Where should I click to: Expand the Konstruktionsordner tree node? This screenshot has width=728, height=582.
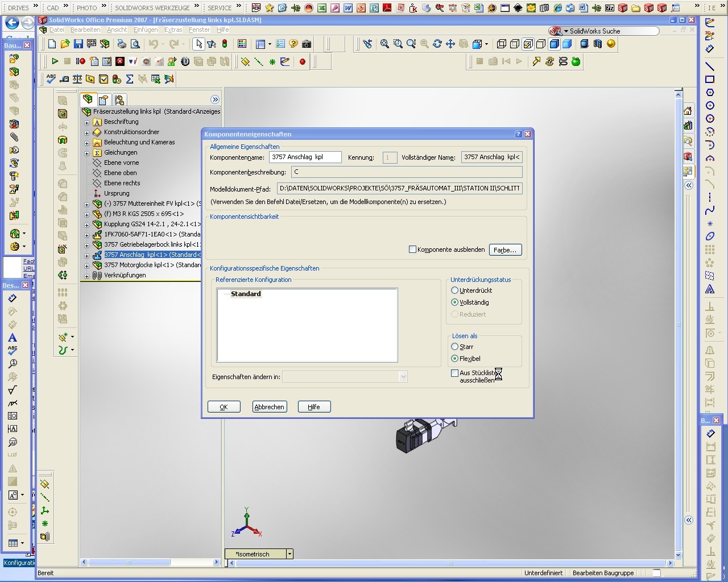click(86, 132)
